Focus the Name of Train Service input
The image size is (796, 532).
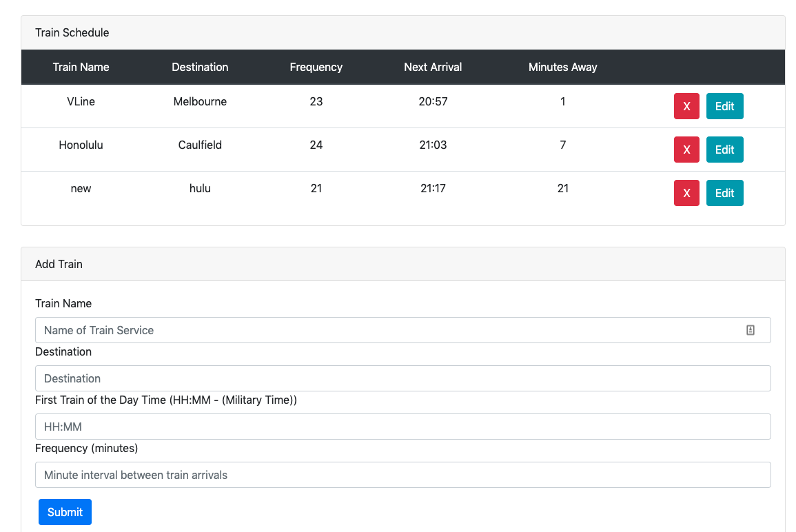402,330
